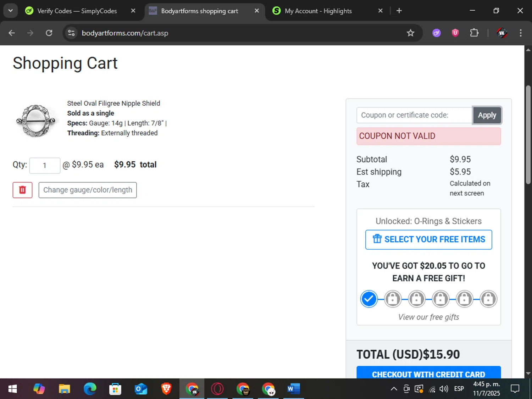The height and width of the screenshot is (399, 532).
Task: Click the fourth locked gift tier icon
Action: click(464, 299)
